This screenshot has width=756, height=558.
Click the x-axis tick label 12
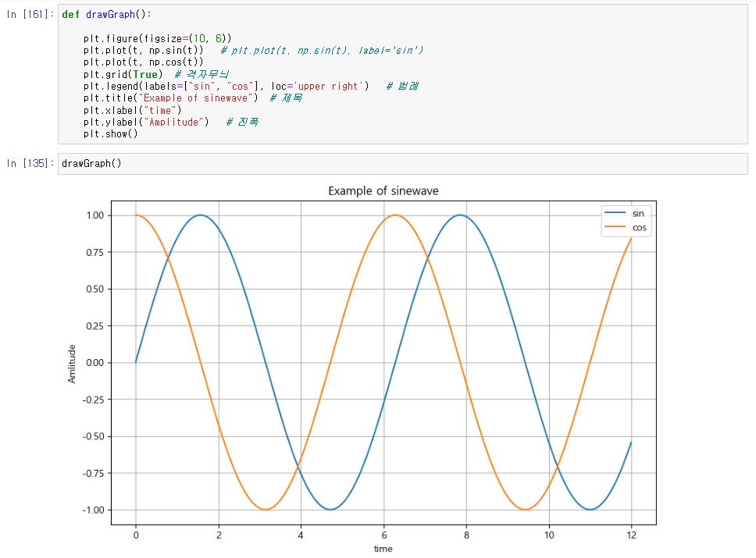pyautogui.click(x=631, y=535)
